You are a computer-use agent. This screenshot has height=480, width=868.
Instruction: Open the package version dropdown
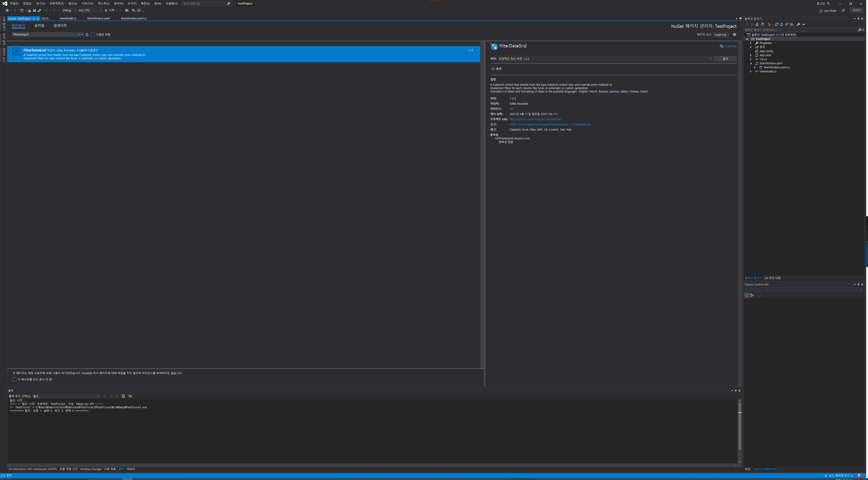pyautogui.click(x=605, y=59)
